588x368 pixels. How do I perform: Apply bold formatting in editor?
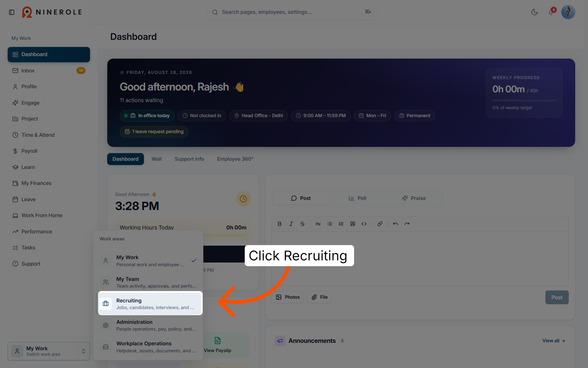279,224
